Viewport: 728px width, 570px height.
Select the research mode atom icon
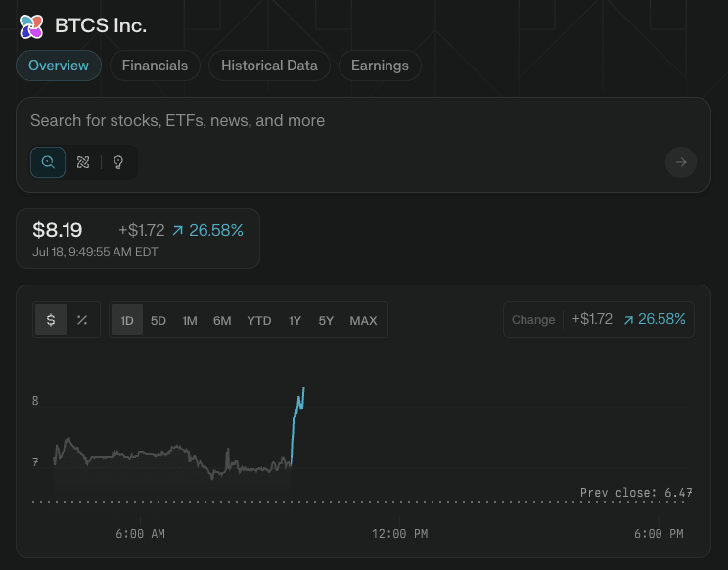click(83, 162)
